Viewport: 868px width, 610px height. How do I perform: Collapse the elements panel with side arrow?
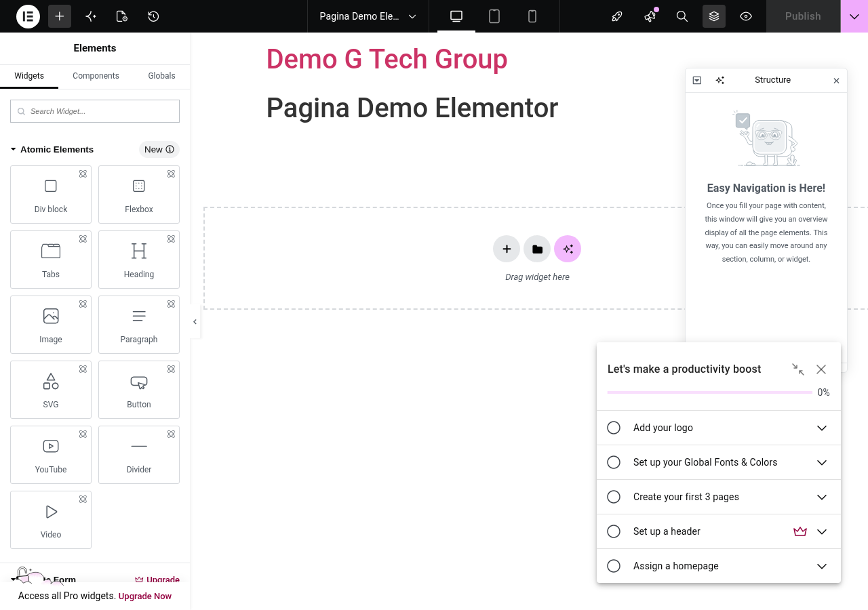195,322
